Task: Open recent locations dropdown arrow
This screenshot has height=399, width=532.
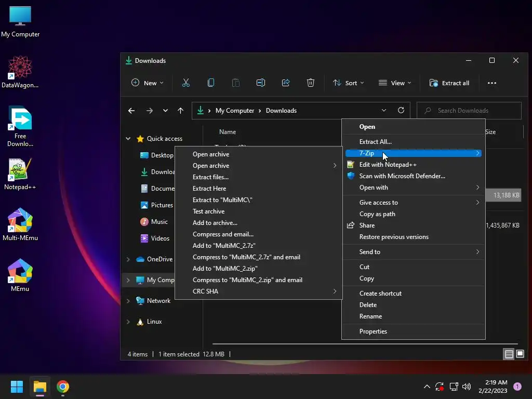Action: pos(165,111)
